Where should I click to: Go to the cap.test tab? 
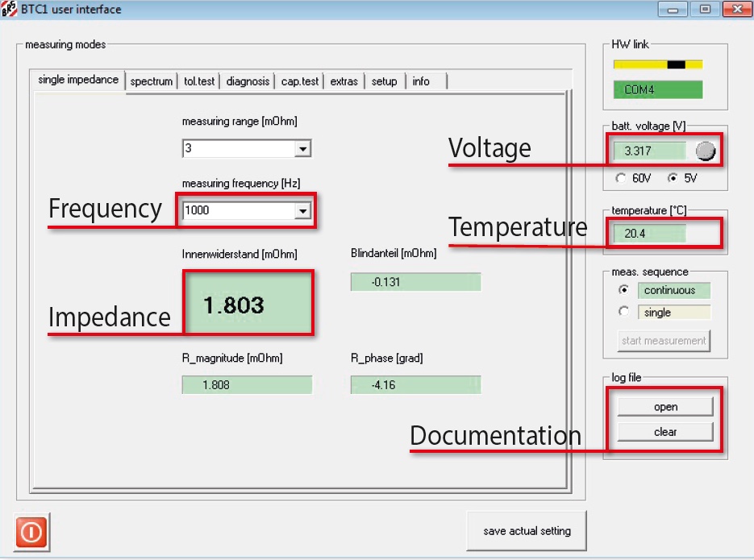click(299, 81)
